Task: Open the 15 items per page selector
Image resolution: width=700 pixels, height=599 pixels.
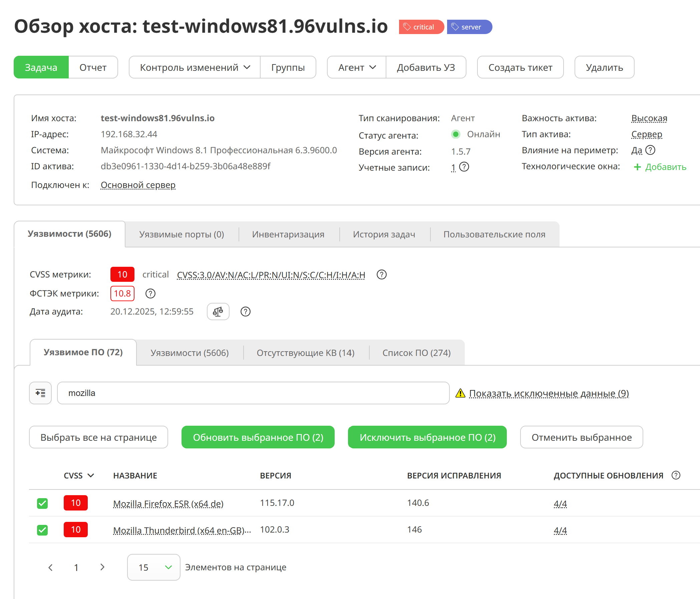Action: click(x=154, y=567)
